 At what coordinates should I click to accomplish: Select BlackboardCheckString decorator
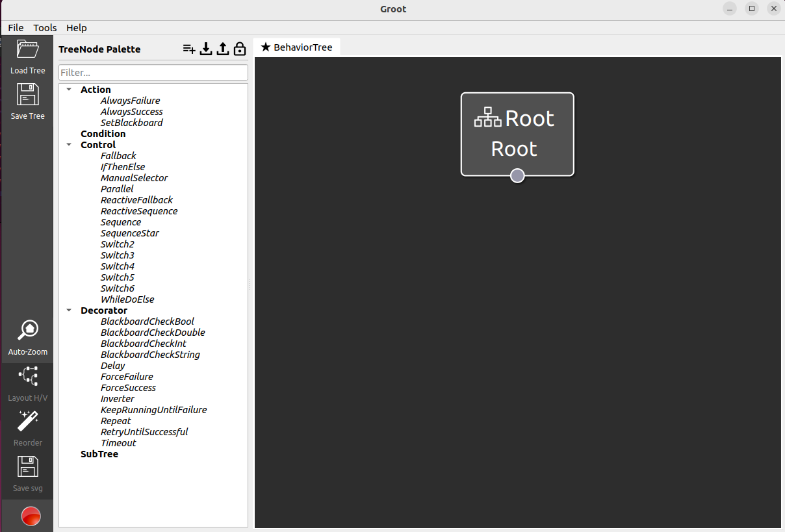(x=150, y=355)
